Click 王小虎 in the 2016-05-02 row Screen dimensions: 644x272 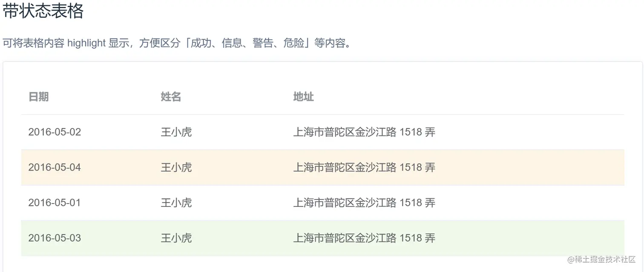[176, 132]
